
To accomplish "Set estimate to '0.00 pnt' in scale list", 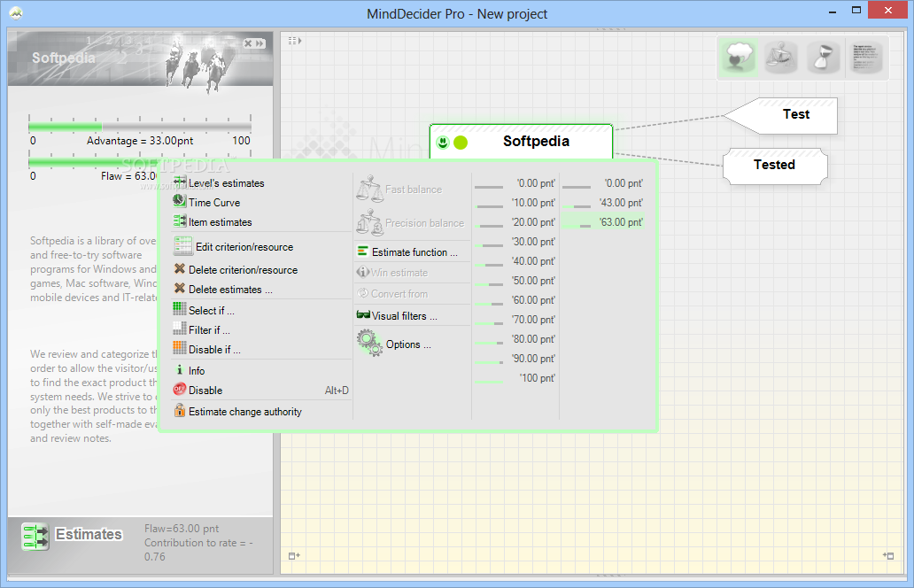I will coord(515,183).
